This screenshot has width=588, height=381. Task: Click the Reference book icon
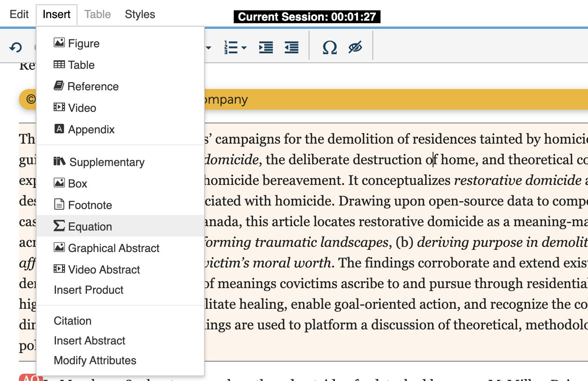tap(59, 86)
